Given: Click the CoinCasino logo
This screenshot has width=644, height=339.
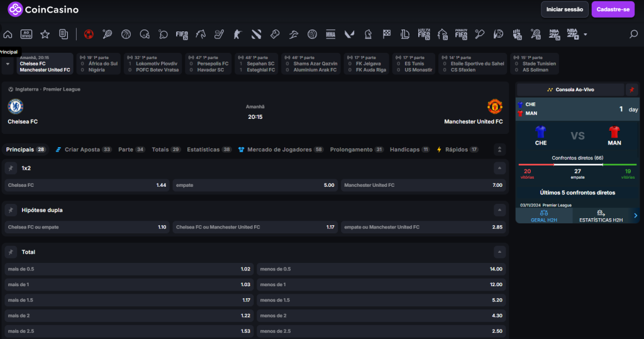Looking at the screenshot, I should pyautogui.click(x=43, y=9).
